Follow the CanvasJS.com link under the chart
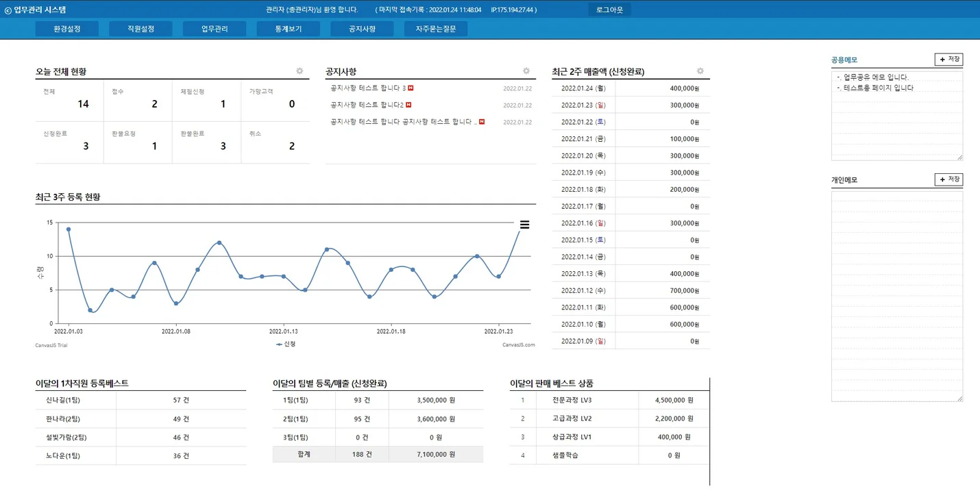 click(x=519, y=345)
